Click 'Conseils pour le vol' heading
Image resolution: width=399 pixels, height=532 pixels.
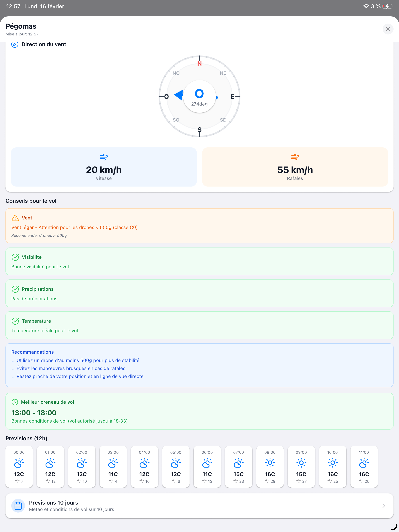(31, 201)
